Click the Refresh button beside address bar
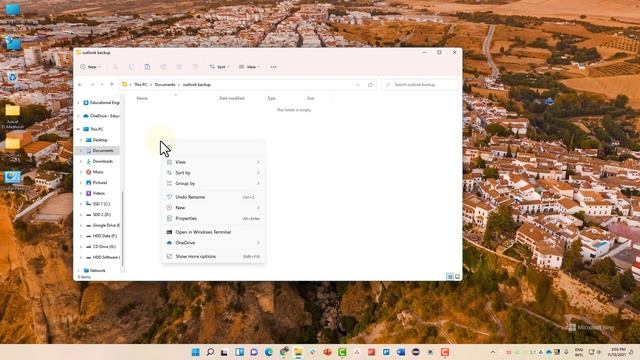Screen dimensions: 640x360 [x=370, y=85]
